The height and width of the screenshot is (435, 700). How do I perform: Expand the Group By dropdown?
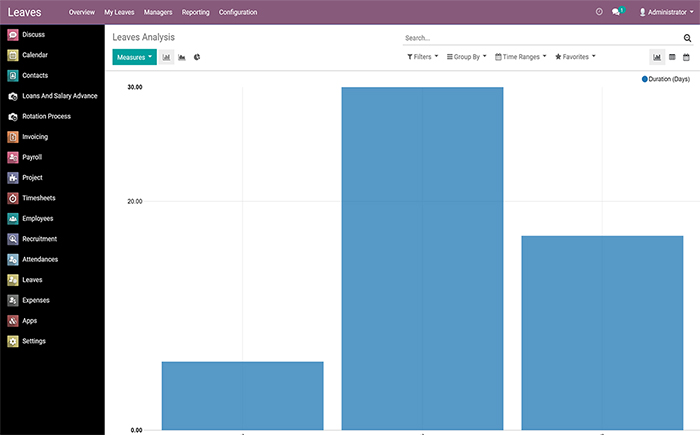(x=466, y=57)
